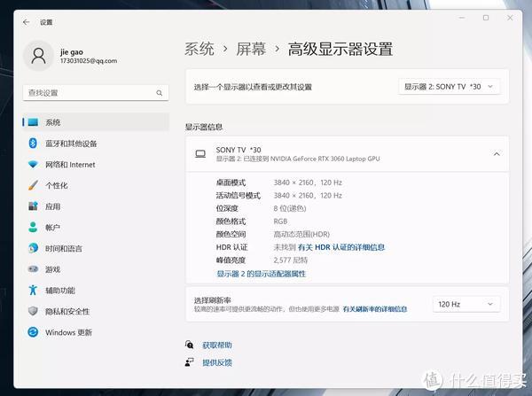Click the back arrow in Settings

coord(26,22)
